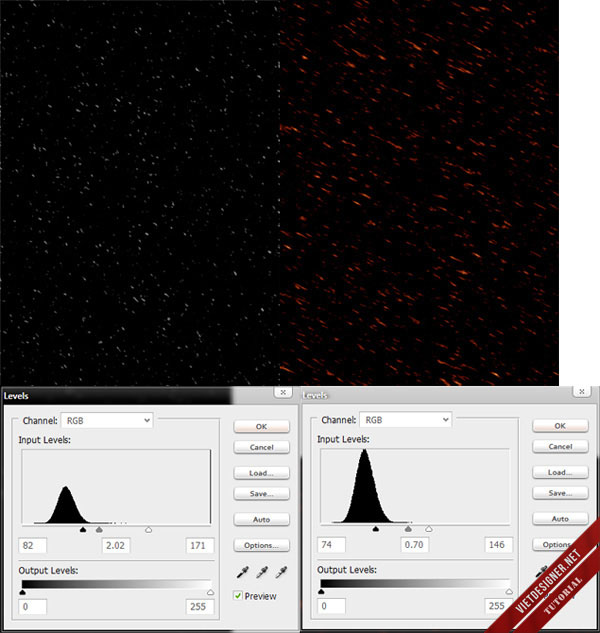Click Options button in the right Levels dialog
Screen dimensions: 600x633
click(556, 545)
